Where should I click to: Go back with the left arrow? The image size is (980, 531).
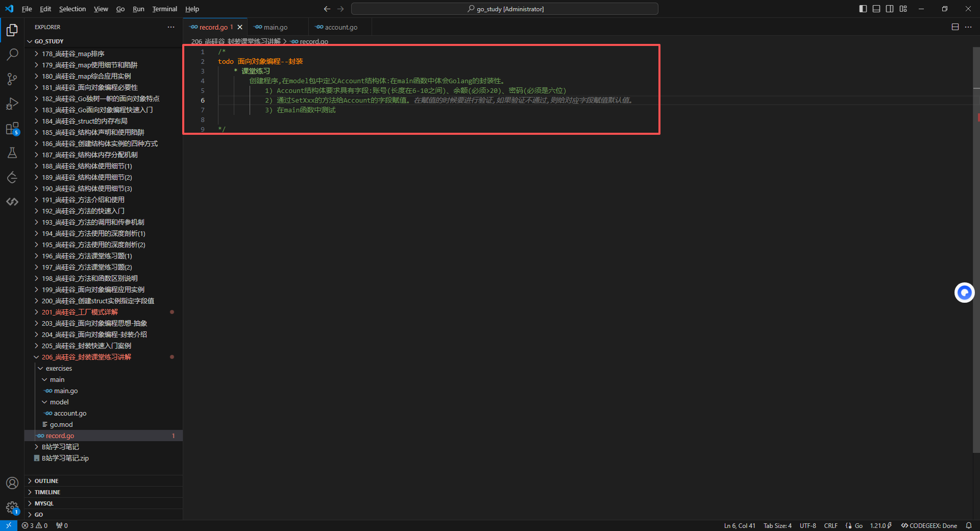[x=327, y=9]
